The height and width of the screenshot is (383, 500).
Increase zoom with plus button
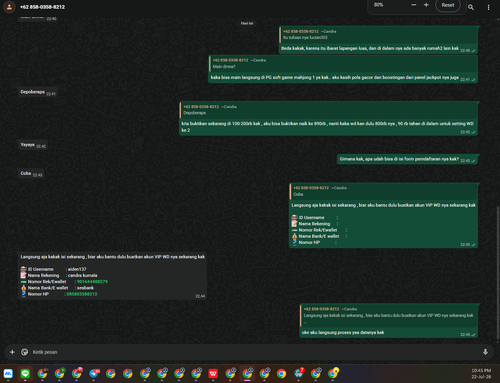point(426,5)
